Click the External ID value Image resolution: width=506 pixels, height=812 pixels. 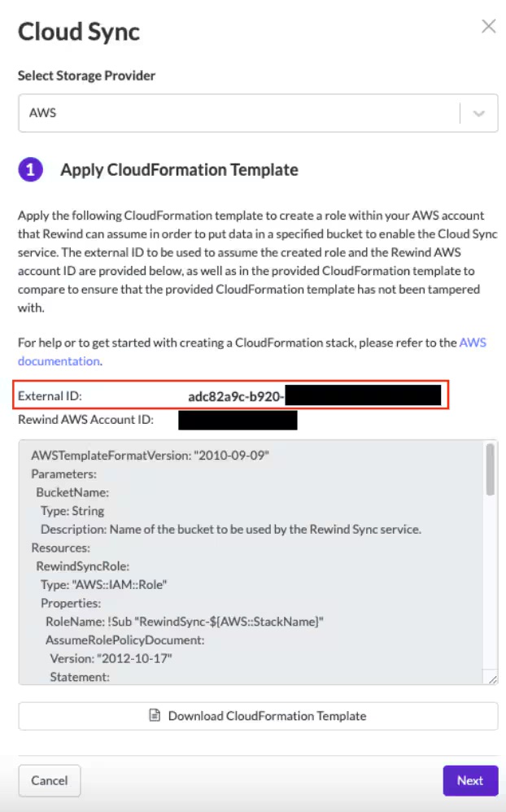(x=314, y=396)
